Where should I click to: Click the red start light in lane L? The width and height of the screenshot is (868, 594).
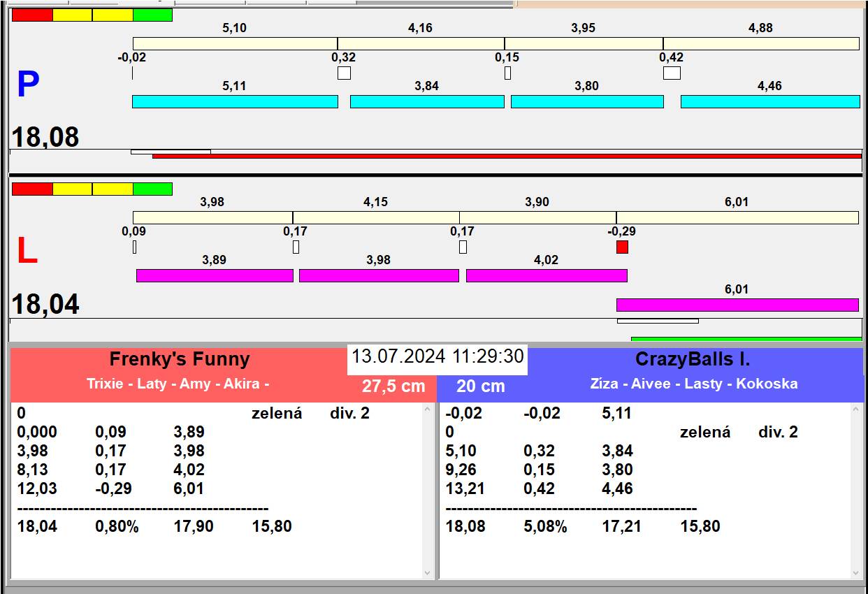coord(32,189)
